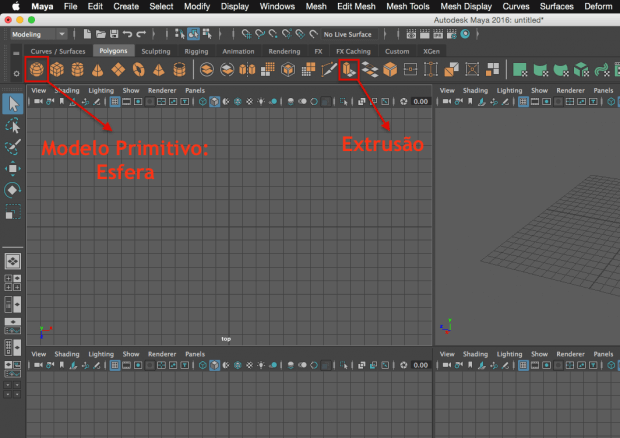Select the Move tool
The image size is (620, 438).
click(x=13, y=168)
